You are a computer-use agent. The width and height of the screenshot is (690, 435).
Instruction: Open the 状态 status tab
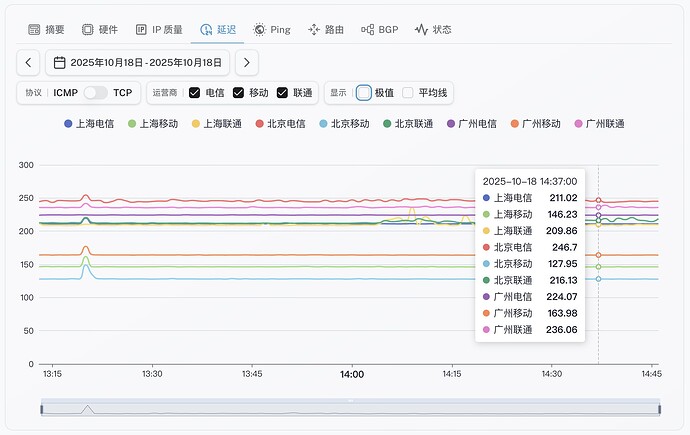[x=433, y=29]
